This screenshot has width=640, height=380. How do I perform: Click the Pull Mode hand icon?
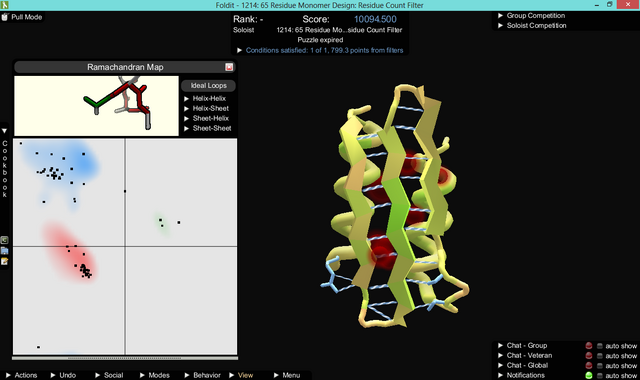coord(5,17)
